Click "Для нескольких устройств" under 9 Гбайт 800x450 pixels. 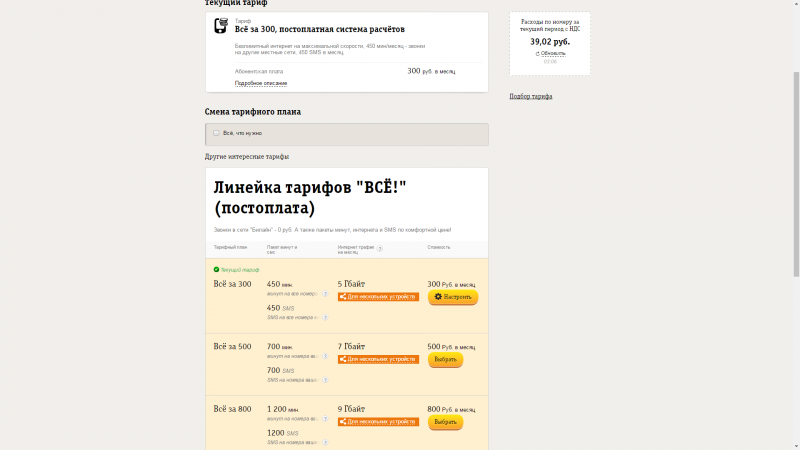pos(378,422)
